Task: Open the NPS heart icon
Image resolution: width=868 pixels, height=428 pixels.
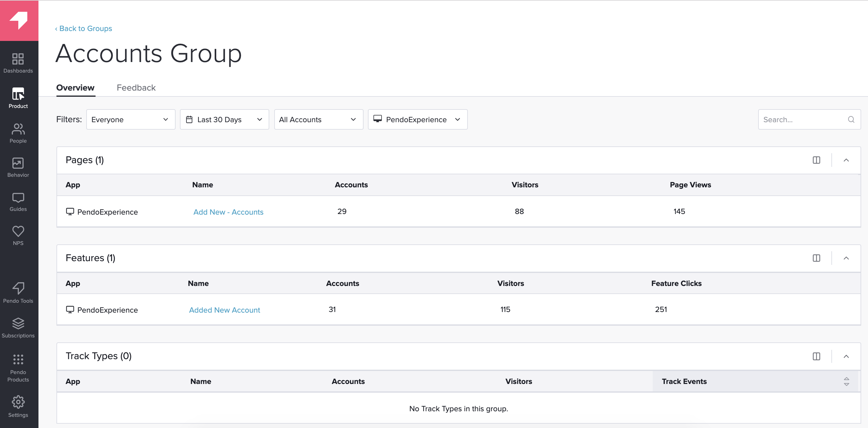Action: 18,231
